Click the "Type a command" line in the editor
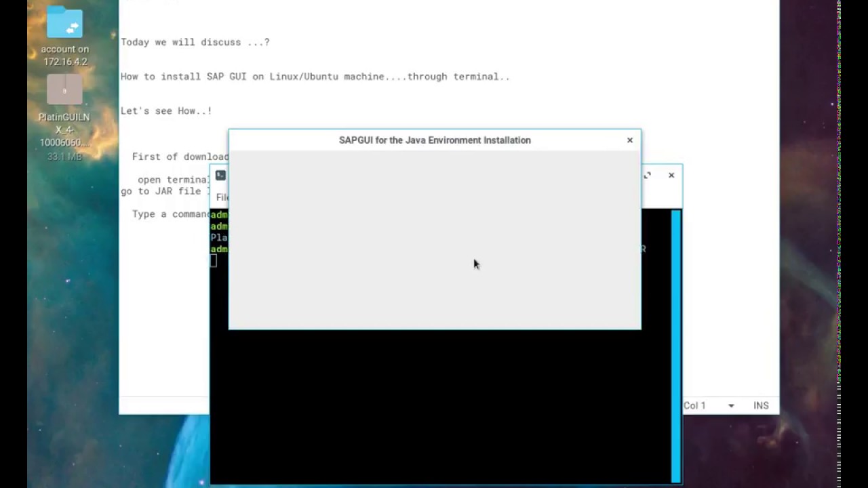This screenshot has width=868, height=488. [171, 214]
